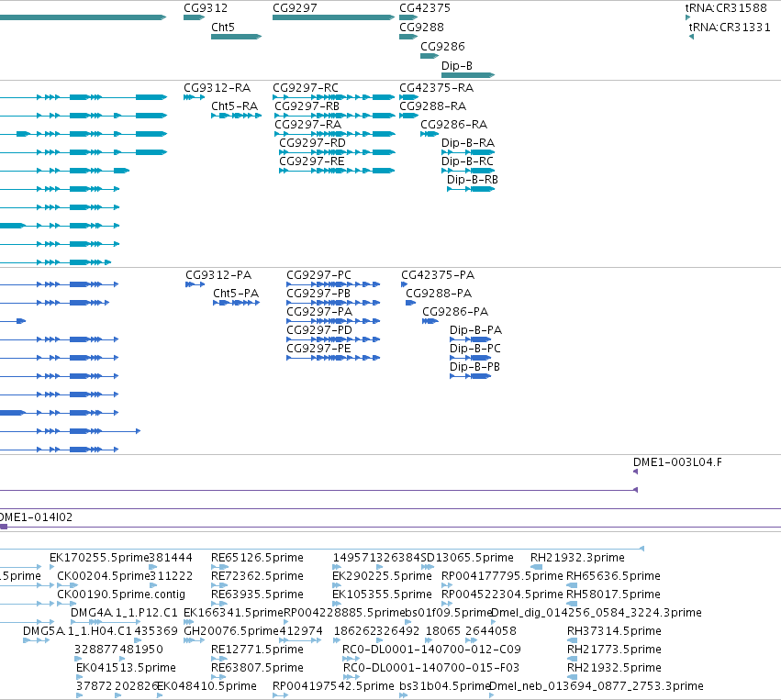Click the Cht5 gene label

click(223, 28)
